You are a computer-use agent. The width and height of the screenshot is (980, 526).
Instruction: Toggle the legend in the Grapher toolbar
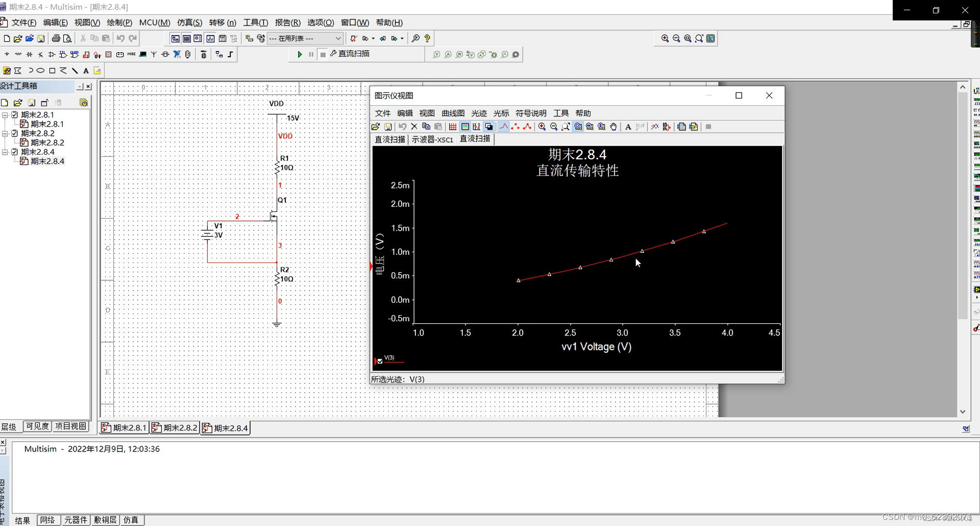[465, 127]
